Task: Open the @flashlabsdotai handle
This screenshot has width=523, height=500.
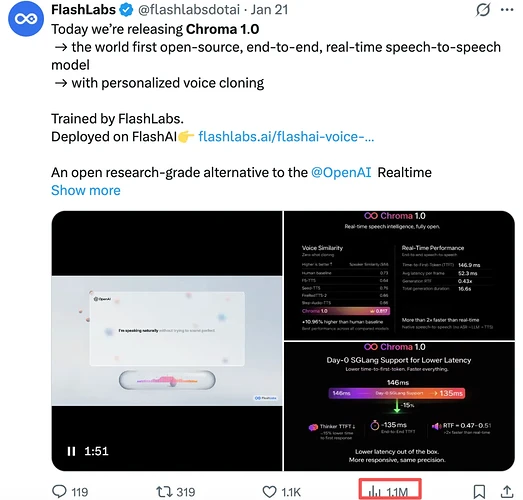Action: tap(189, 10)
